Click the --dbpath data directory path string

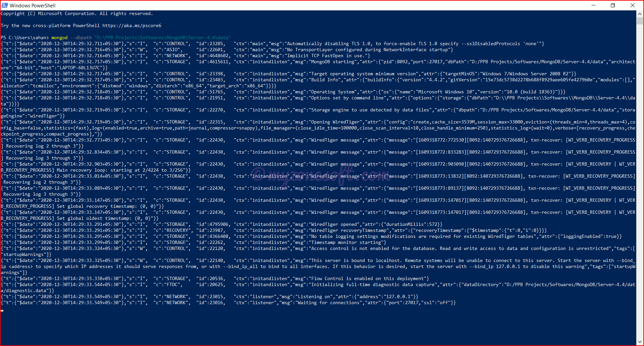pos(163,38)
